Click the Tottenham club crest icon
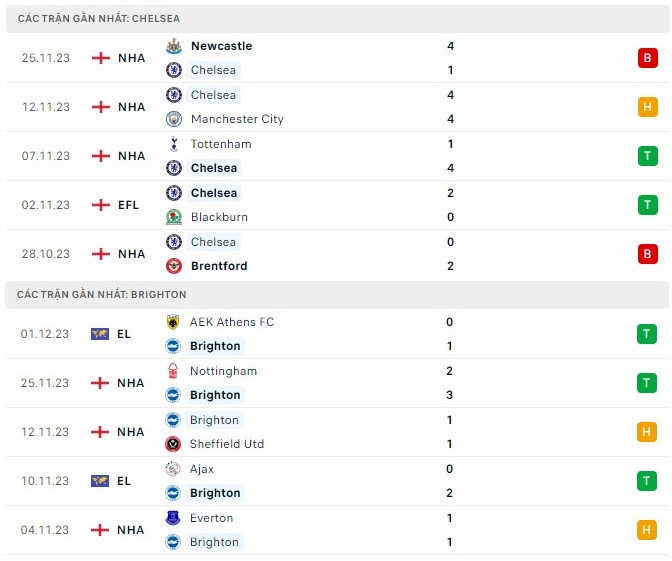This screenshot has width=672, height=561. (x=174, y=144)
